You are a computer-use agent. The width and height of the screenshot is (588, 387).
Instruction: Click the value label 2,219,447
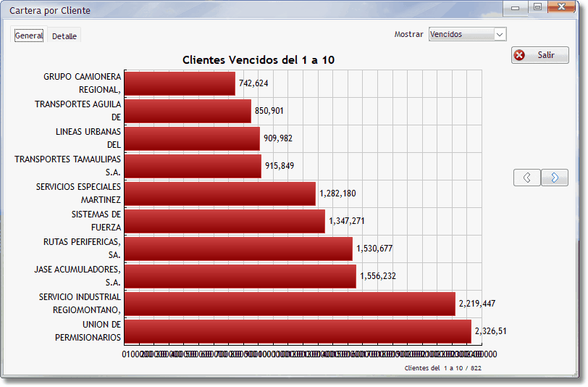(477, 303)
